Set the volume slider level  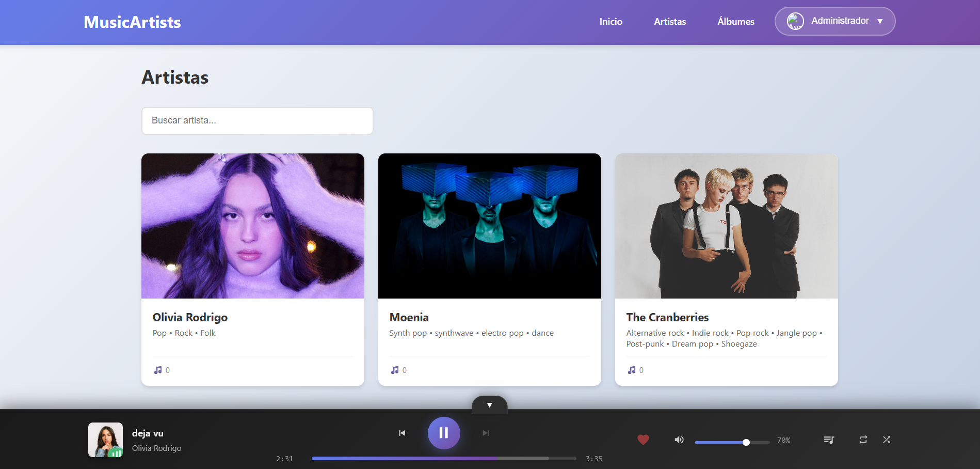pos(732,442)
